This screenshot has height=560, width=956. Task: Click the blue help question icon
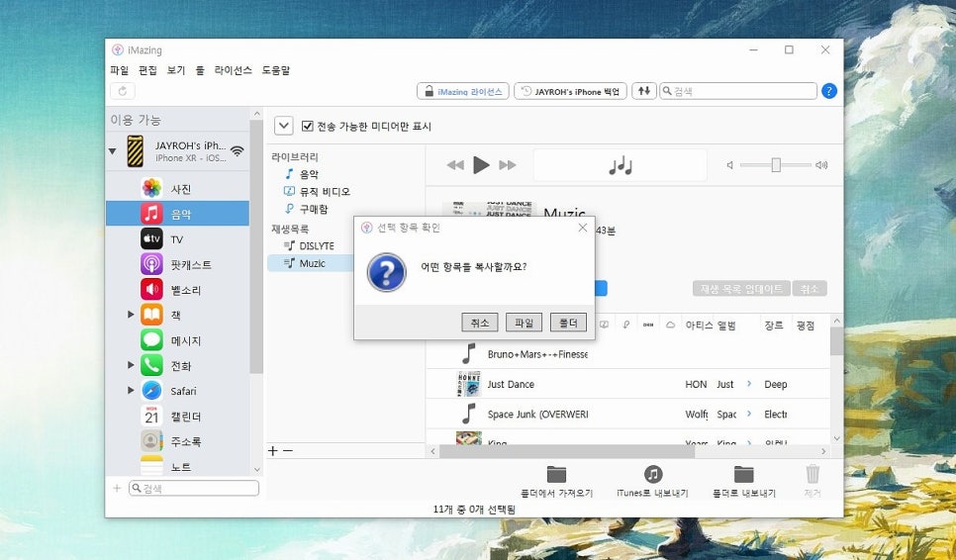coord(829,91)
